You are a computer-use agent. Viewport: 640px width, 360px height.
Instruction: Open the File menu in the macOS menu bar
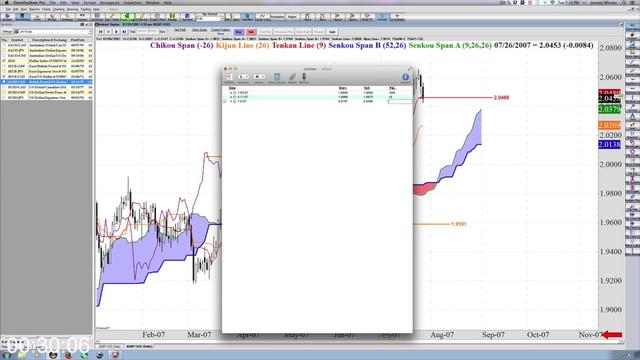(x=52, y=2)
